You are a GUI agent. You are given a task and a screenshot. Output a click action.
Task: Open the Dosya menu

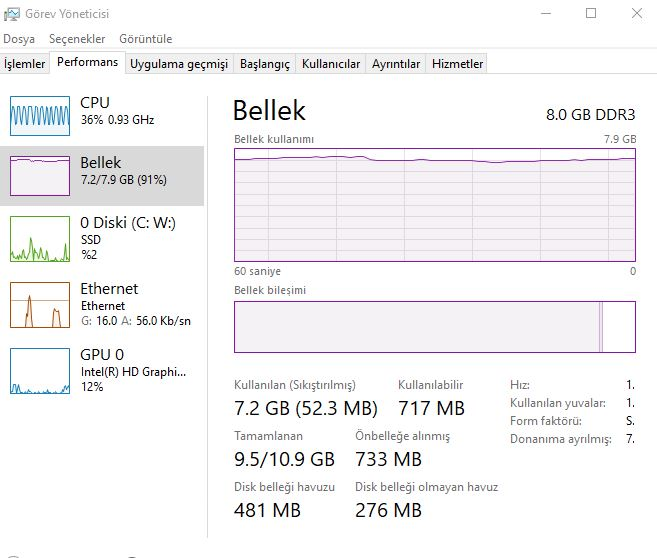coord(19,39)
